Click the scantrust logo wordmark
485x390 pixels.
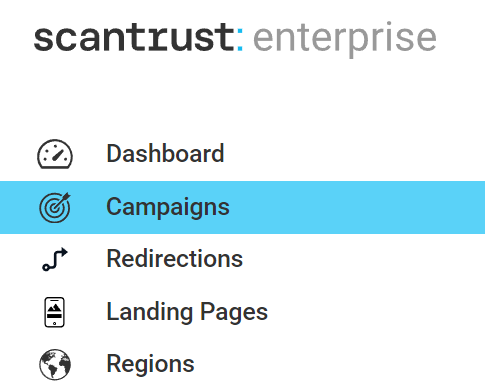[134, 37]
